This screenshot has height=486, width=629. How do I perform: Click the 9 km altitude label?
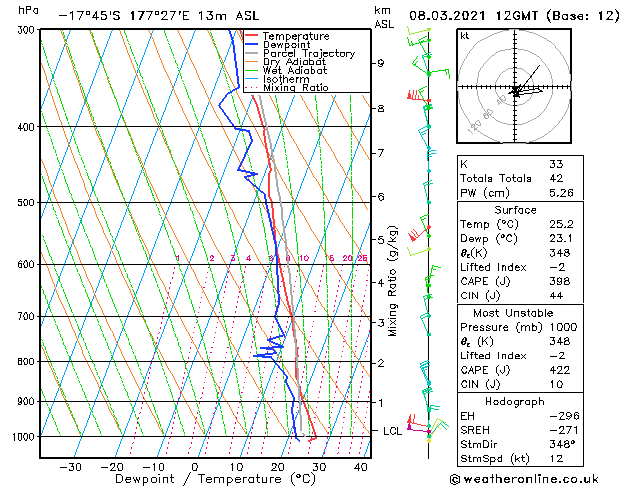380,63
